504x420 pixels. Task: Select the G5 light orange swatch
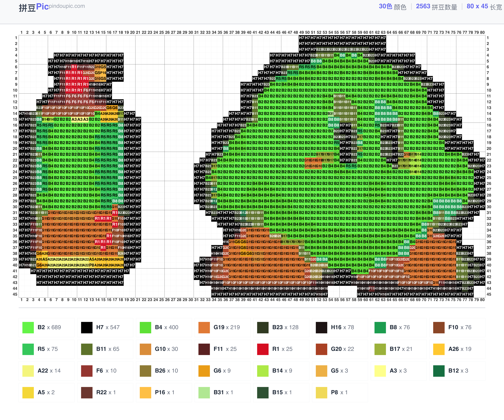coord(321,371)
